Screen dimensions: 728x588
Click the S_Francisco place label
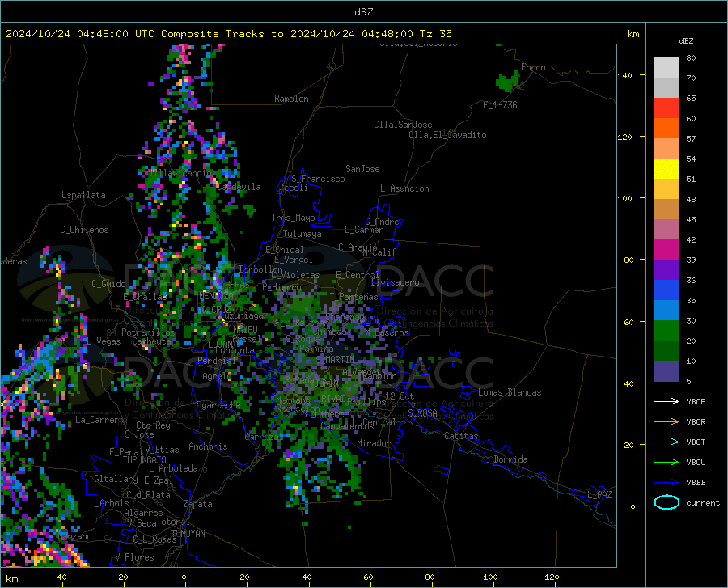click(318, 179)
